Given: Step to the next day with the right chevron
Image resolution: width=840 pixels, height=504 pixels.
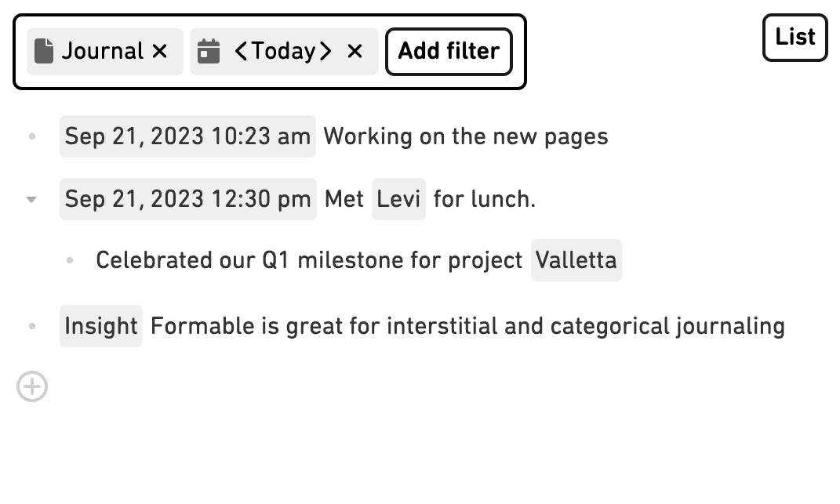Looking at the screenshot, I should pyautogui.click(x=325, y=51).
